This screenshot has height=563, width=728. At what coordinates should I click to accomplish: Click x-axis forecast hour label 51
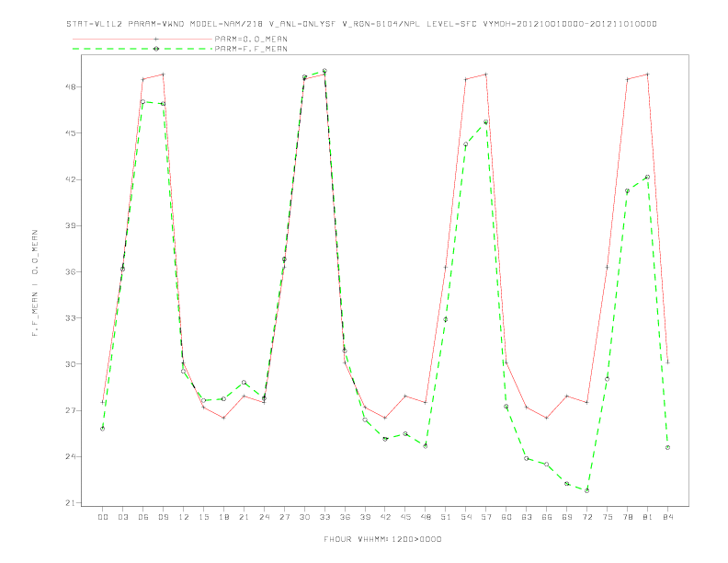point(446,517)
